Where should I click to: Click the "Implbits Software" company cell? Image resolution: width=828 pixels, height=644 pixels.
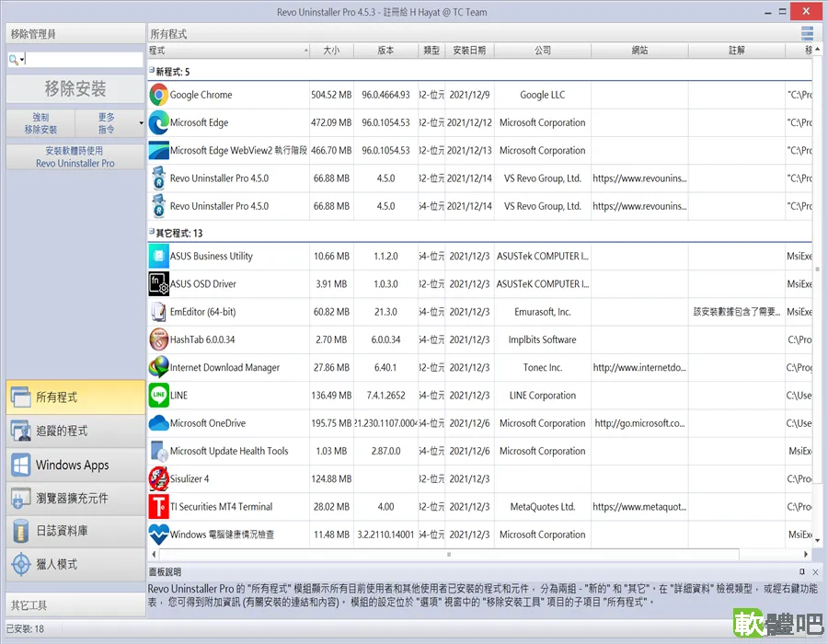click(x=542, y=340)
